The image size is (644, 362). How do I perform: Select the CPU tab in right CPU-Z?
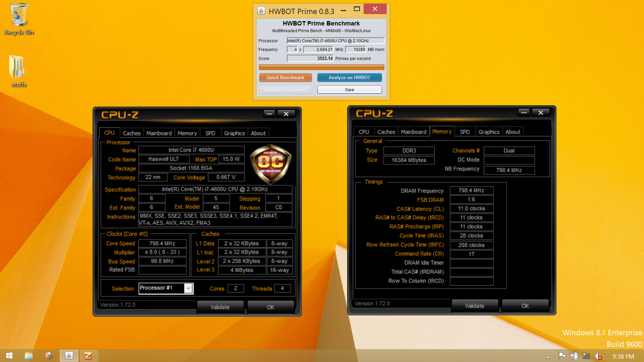(364, 132)
